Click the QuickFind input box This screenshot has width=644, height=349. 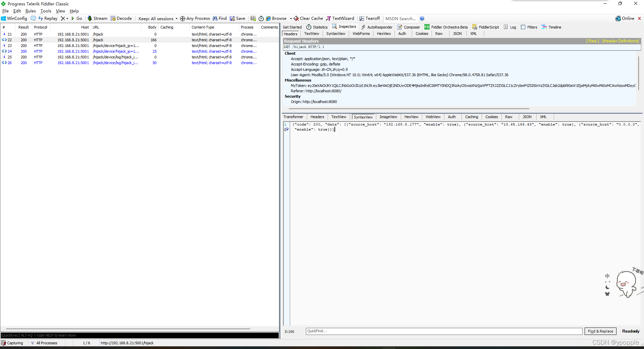point(444,331)
